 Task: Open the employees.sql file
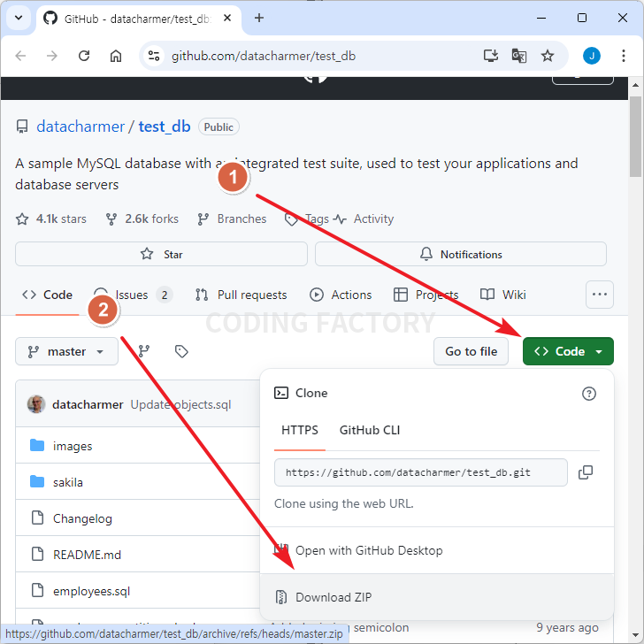click(91, 591)
